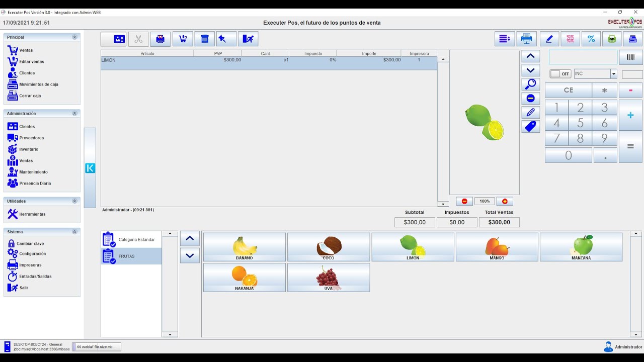
Task: Open Presencia Diaria
Action: 29,184
